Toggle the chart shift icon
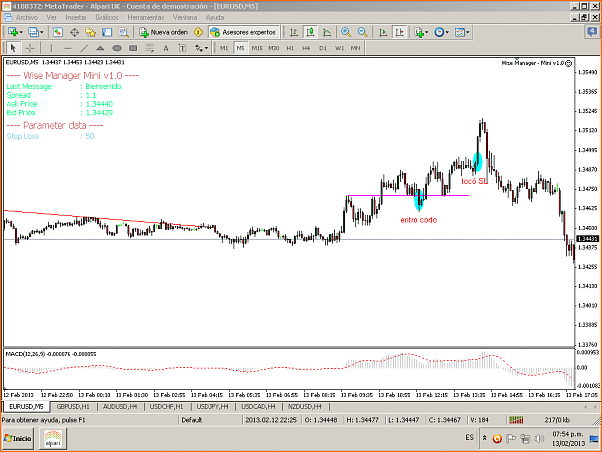The width and height of the screenshot is (602, 452). click(399, 32)
